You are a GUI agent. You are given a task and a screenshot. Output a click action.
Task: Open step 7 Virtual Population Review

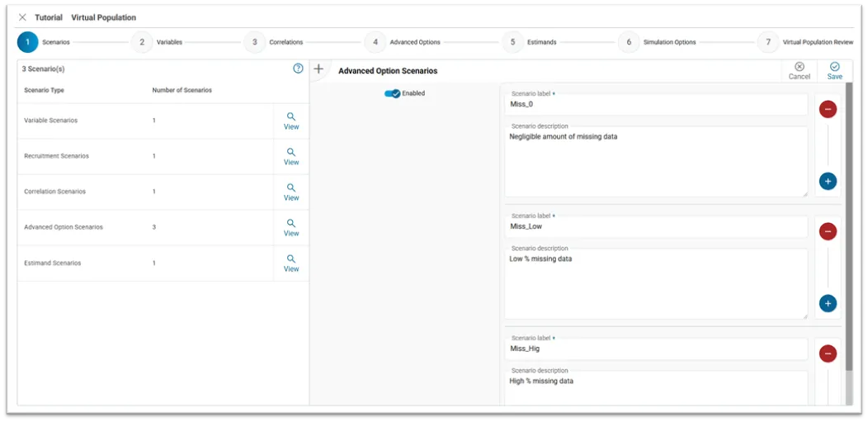click(768, 42)
